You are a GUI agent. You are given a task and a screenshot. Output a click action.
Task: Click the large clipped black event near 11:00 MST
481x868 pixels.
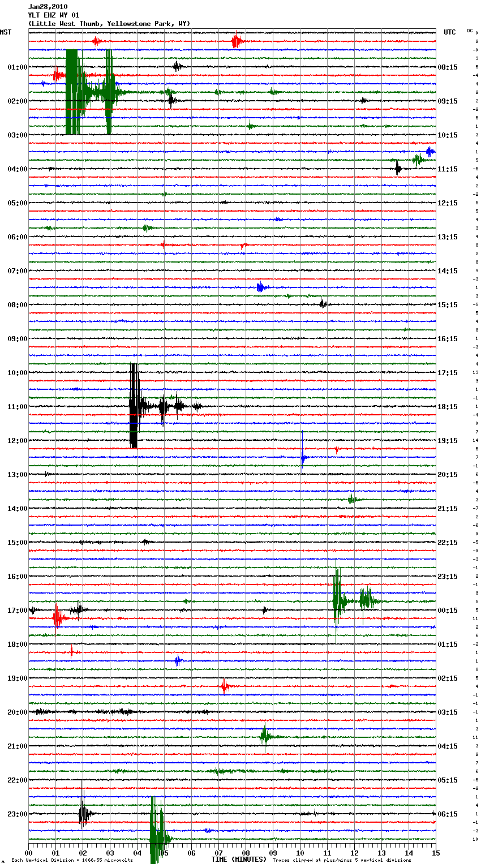[x=134, y=406]
